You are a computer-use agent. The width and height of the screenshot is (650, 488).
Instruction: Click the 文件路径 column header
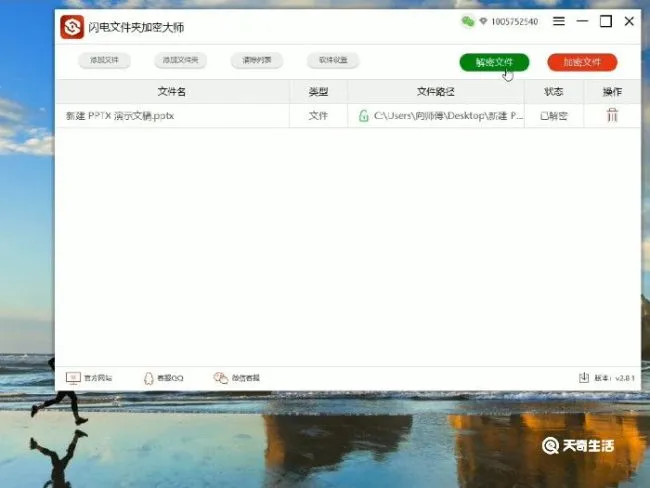coord(436,92)
